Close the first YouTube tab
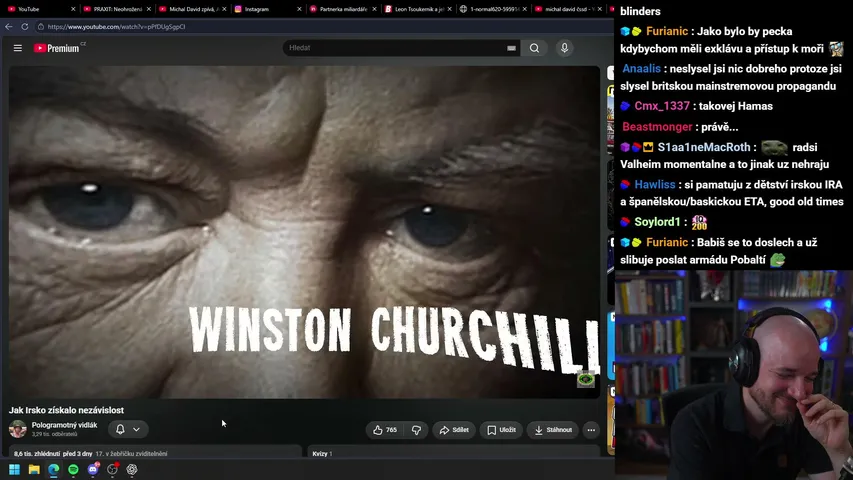This screenshot has height=480, width=853. click(x=73, y=9)
